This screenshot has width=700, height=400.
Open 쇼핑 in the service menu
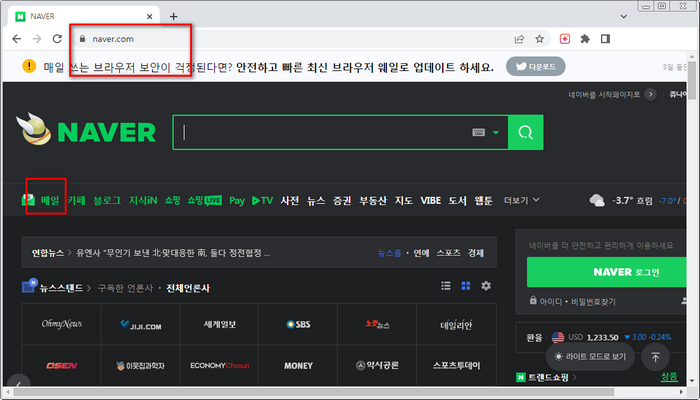(172, 200)
